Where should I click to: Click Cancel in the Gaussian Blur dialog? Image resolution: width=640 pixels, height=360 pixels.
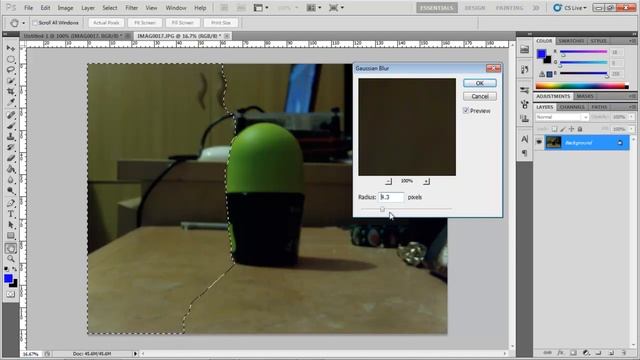(x=480, y=96)
